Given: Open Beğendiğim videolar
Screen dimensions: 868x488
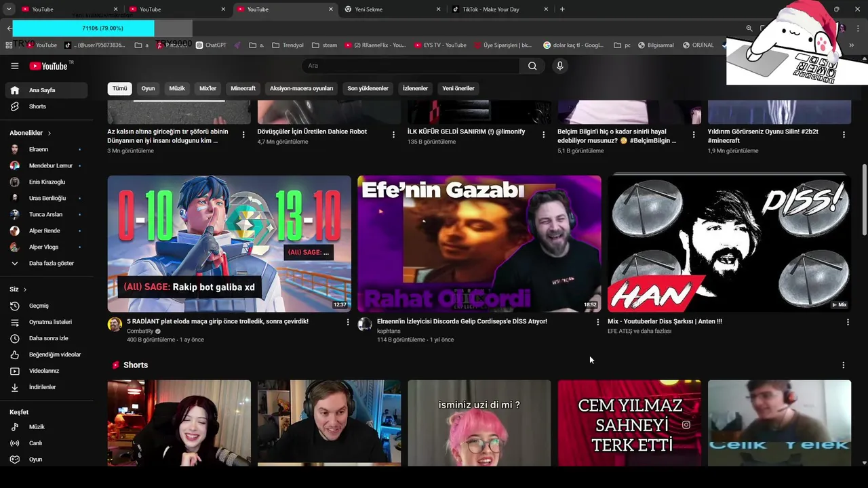Looking at the screenshot, I should [x=46, y=354].
